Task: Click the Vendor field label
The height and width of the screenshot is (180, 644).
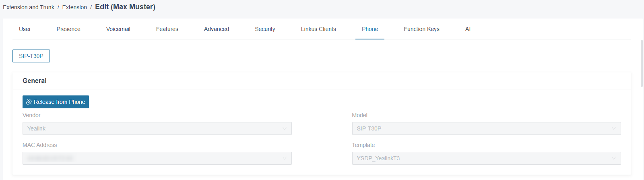Action: pos(31,115)
